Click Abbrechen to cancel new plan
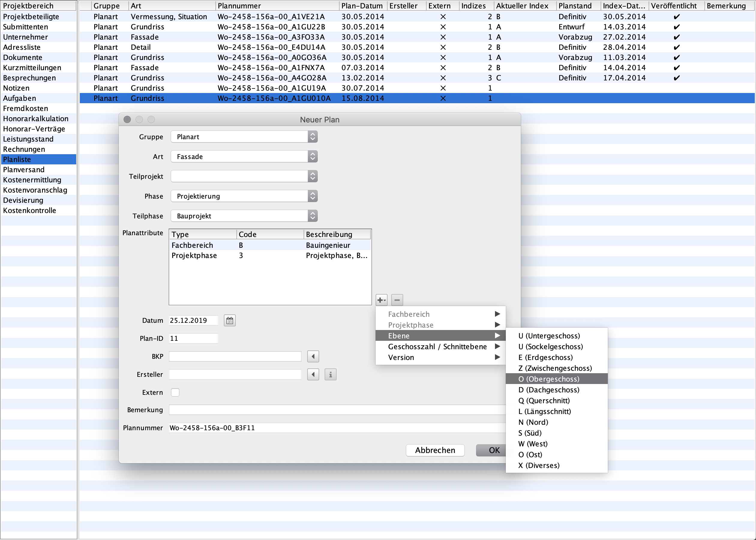The image size is (756, 540). click(436, 450)
